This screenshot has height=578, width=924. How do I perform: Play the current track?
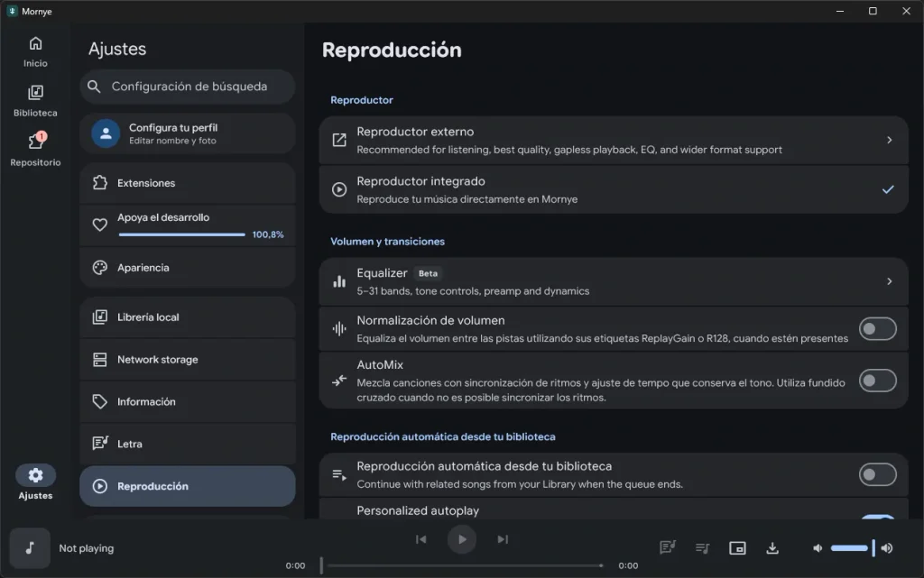pos(462,539)
